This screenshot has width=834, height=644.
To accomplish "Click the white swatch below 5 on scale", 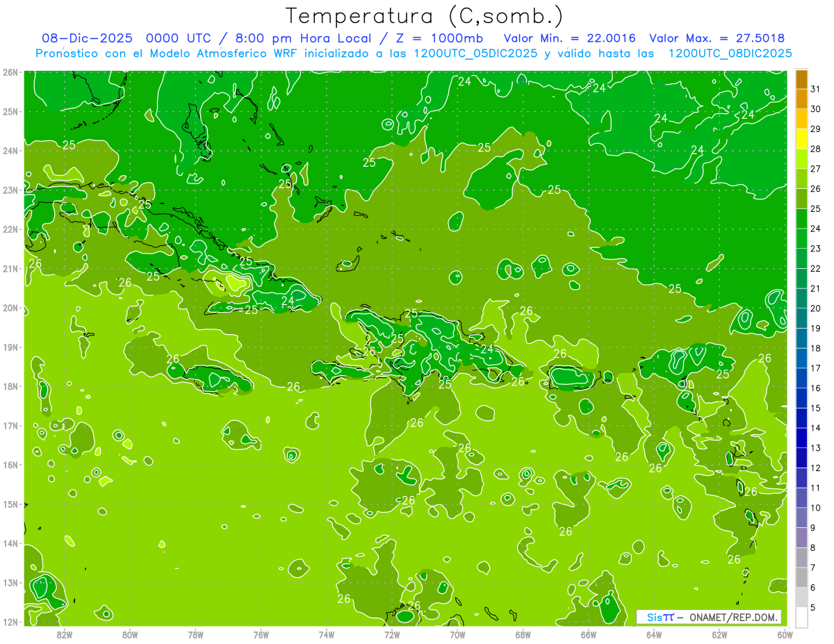I will 801,617.
